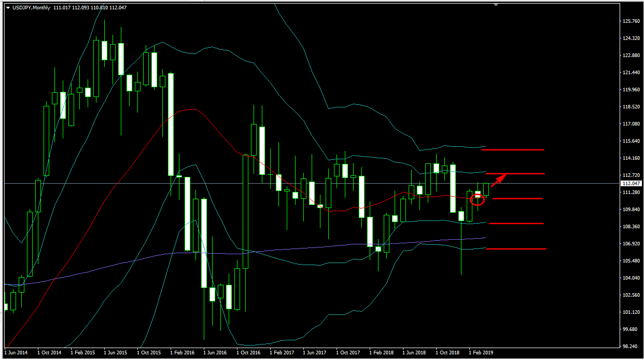This screenshot has width=644, height=359.
Task: Click the 104.040 price axis label
Action: point(632,278)
